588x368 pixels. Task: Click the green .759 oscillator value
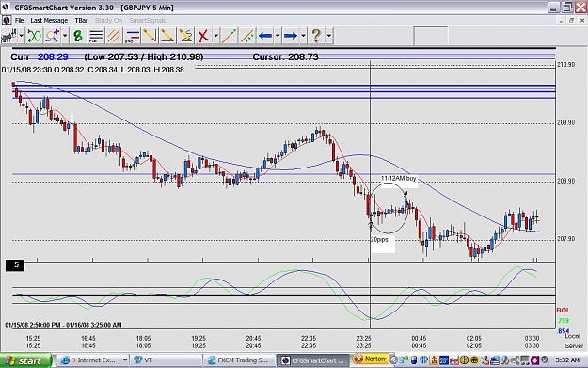point(564,321)
